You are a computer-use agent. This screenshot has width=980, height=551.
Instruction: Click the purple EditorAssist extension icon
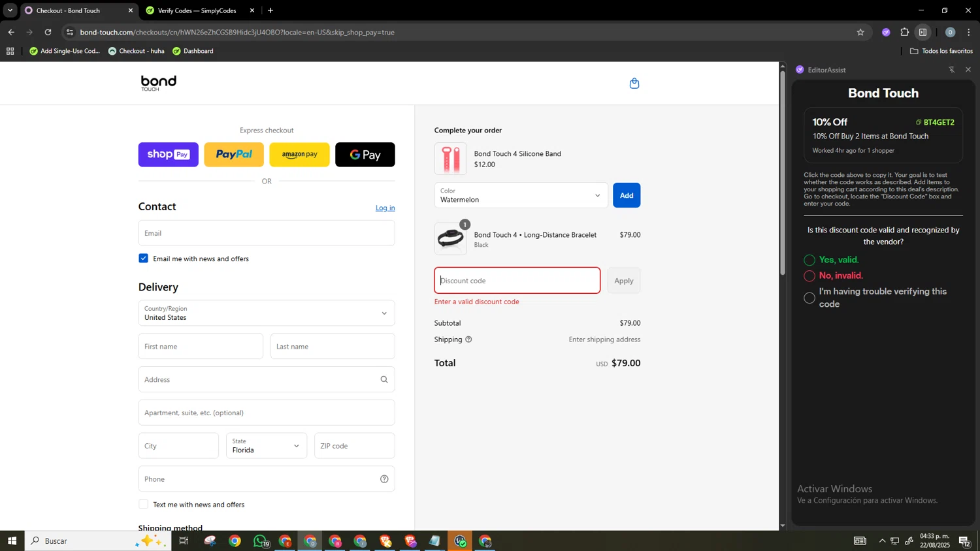[x=886, y=32]
